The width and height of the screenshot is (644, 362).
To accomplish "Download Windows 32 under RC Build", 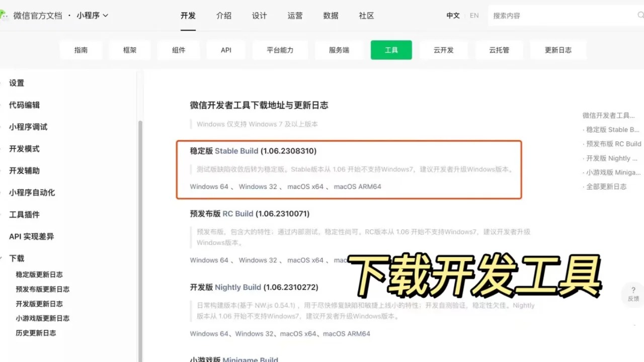I will [258, 260].
